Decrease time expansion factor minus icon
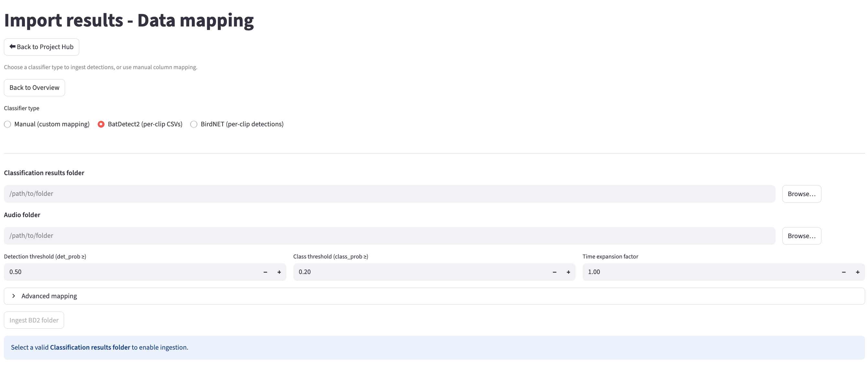The image size is (868, 370). 843,272
